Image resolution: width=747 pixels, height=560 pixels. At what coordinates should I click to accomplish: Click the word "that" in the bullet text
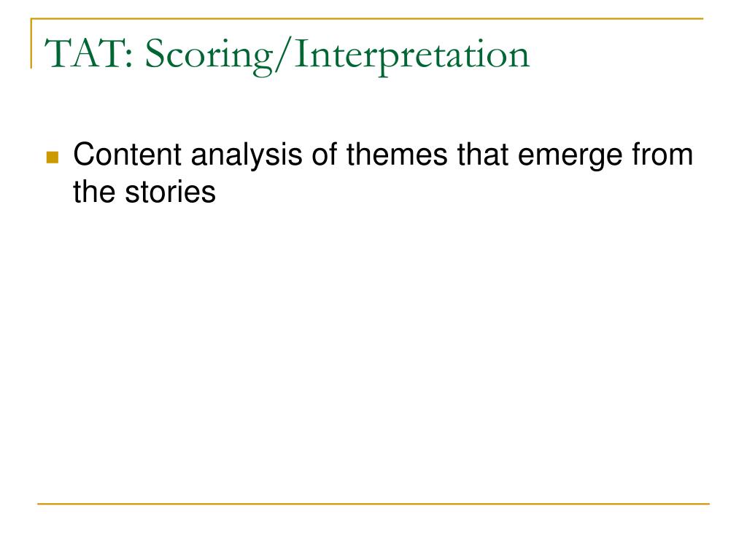pyautogui.click(x=483, y=155)
